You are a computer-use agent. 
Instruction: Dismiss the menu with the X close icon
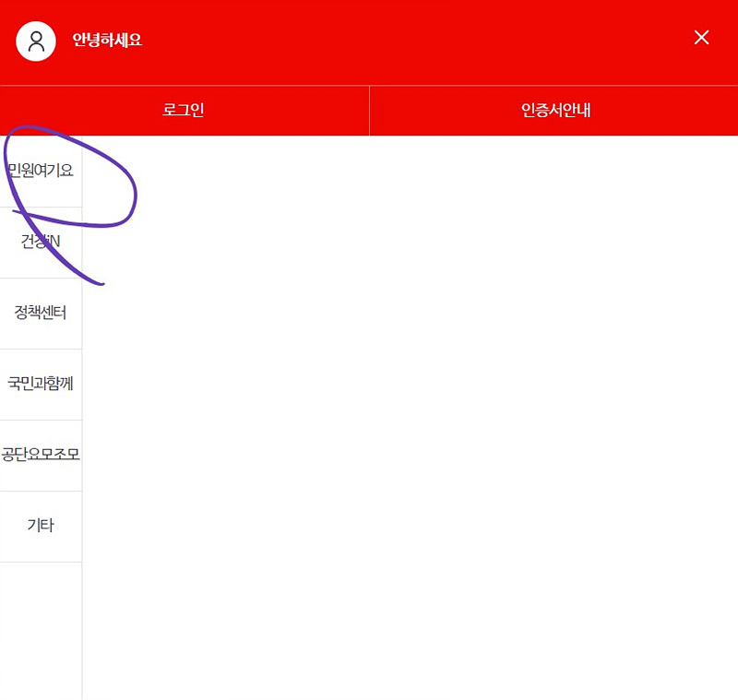(701, 38)
